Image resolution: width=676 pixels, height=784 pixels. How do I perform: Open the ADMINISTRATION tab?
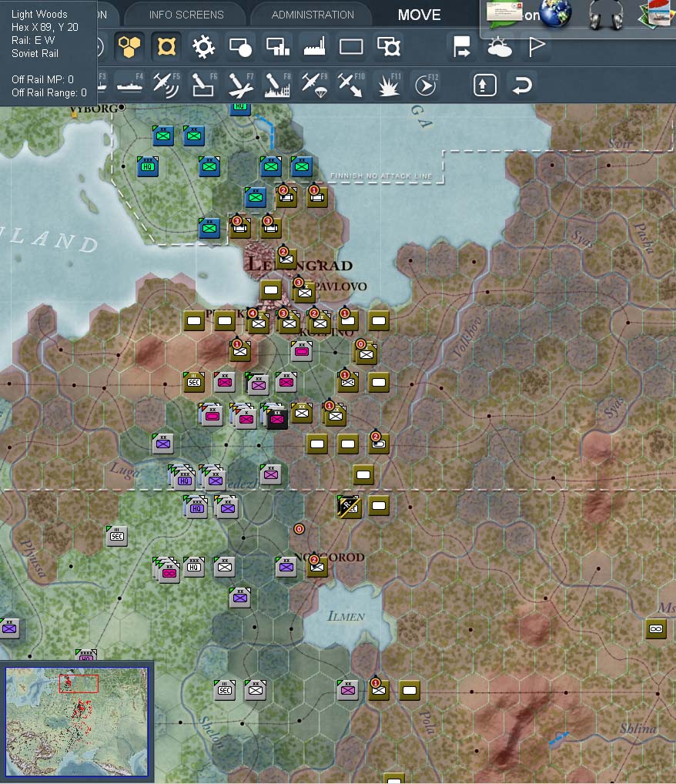313,15
